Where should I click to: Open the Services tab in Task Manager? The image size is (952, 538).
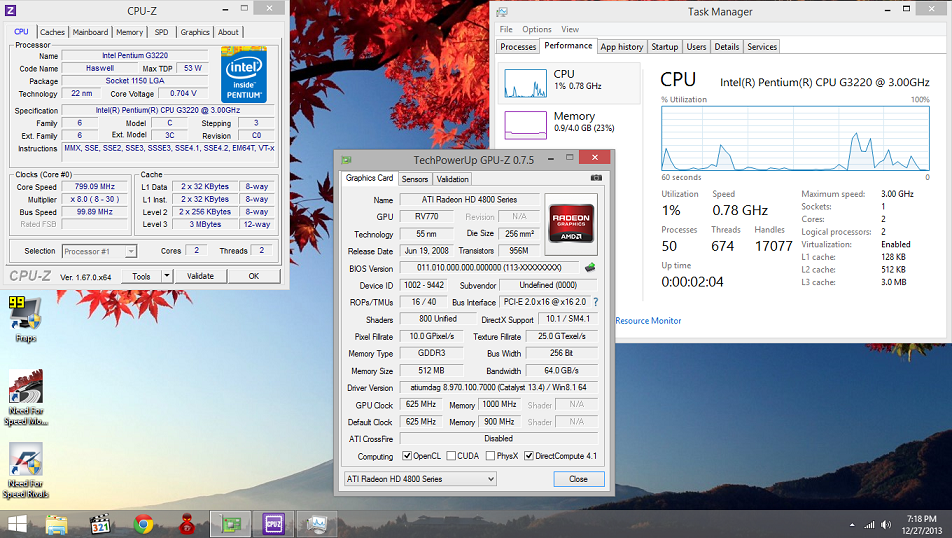pyautogui.click(x=762, y=47)
